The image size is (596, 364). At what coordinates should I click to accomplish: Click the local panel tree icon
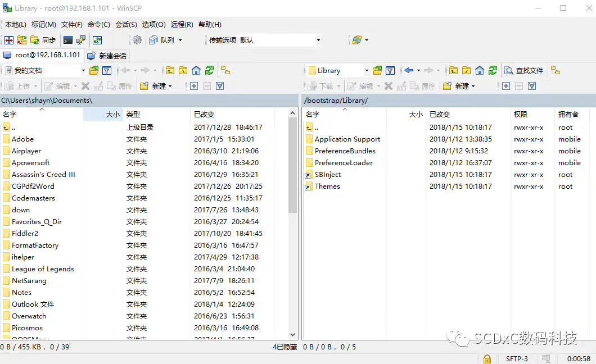(x=225, y=70)
